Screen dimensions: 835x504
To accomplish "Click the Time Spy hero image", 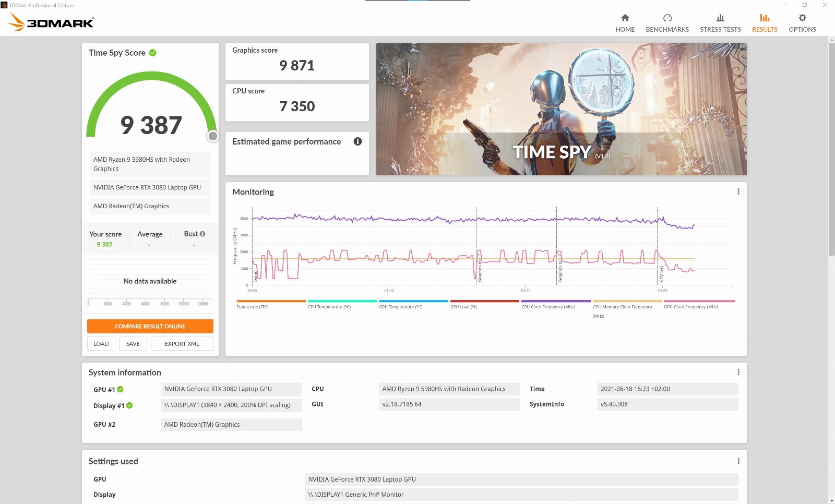I will 562,109.
